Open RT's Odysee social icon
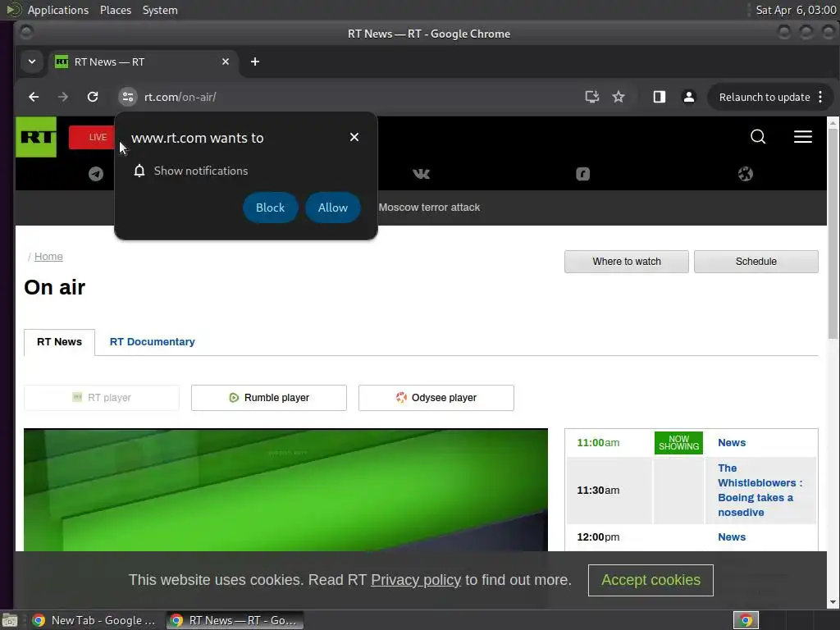This screenshot has height=630, width=840. pyautogui.click(x=745, y=174)
